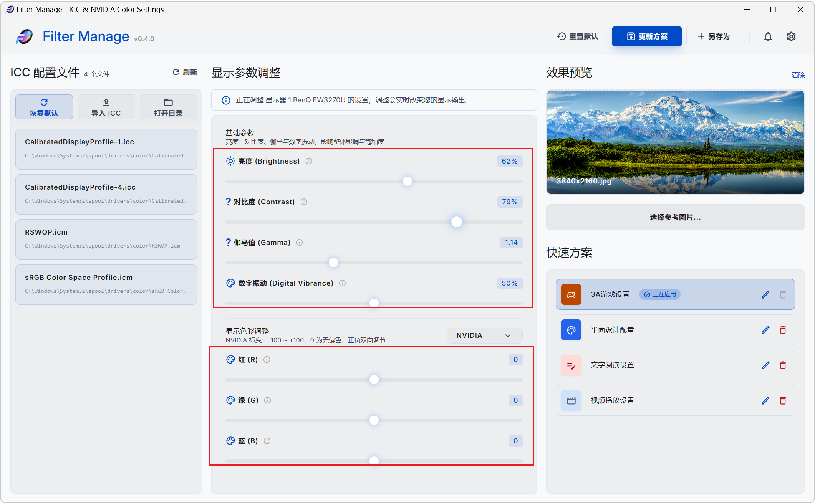Click the brightness info icon
This screenshot has height=504, width=815.
pyautogui.click(x=309, y=161)
